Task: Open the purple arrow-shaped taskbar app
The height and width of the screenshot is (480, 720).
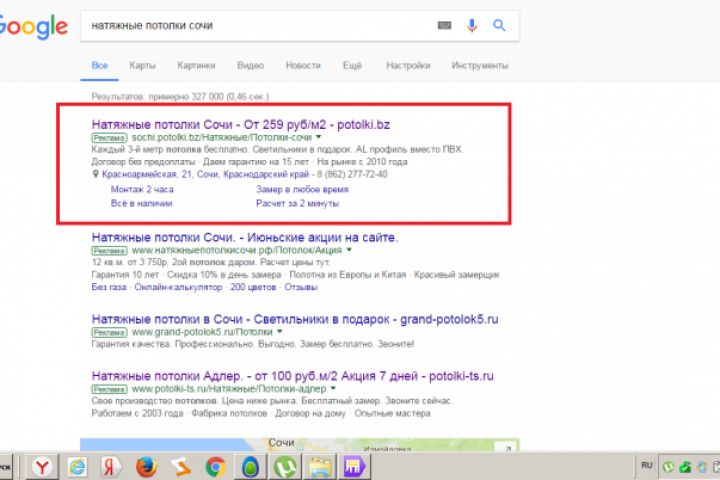Action: 354,467
